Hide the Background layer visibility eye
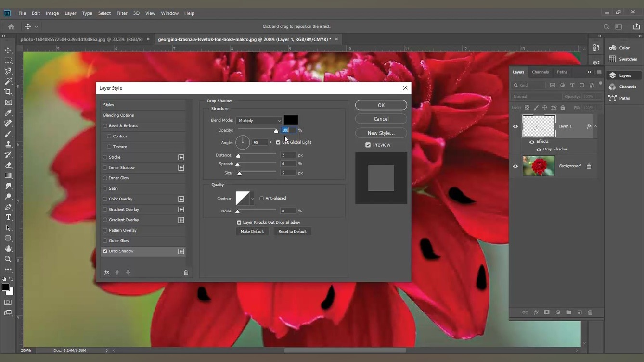Image resolution: width=644 pixels, height=362 pixels. click(x=515, y=166)
